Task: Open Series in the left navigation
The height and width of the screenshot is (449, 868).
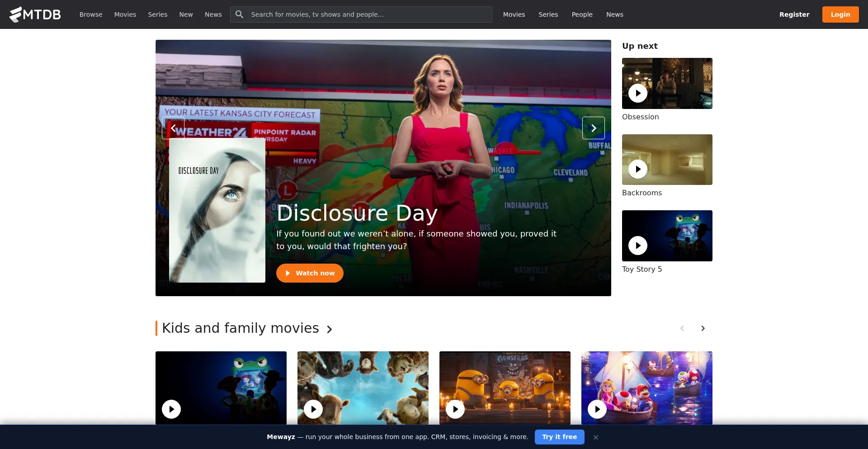Action: coord(158,14)
